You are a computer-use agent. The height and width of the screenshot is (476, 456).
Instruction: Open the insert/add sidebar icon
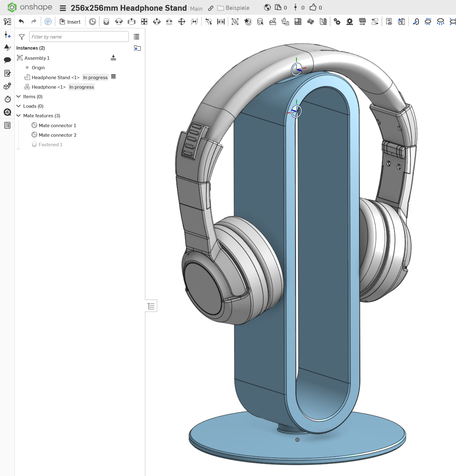pyautogui.click(x=7, y=35)
